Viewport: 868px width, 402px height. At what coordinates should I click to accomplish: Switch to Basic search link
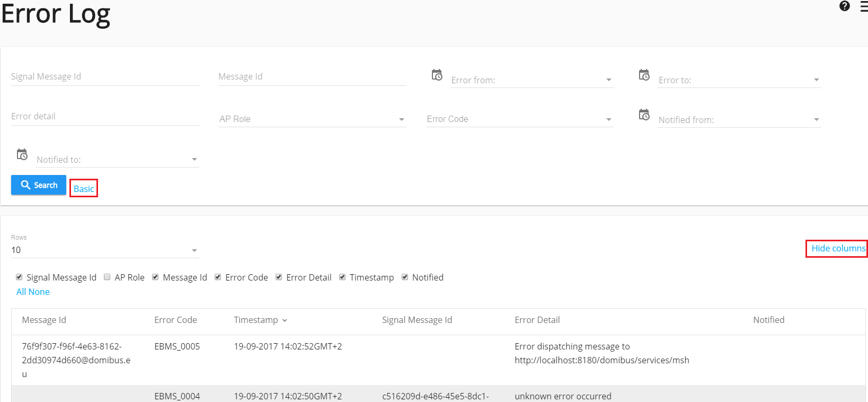coord(84,189)
